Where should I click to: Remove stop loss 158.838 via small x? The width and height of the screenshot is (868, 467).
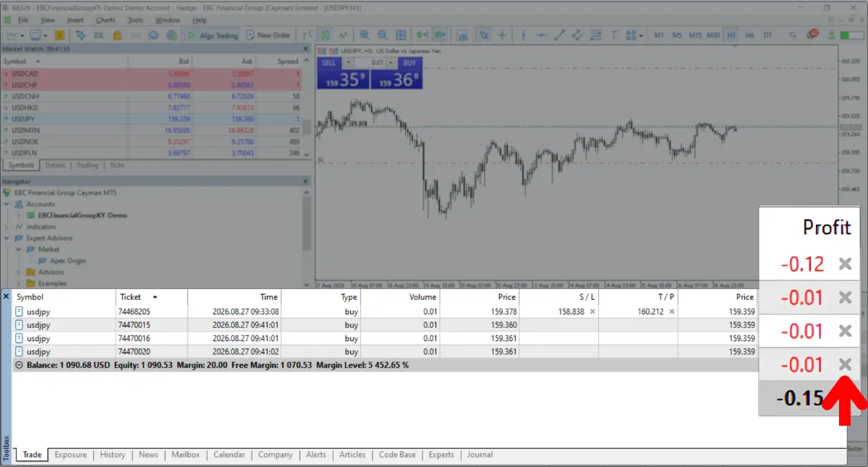pos(592,312)
